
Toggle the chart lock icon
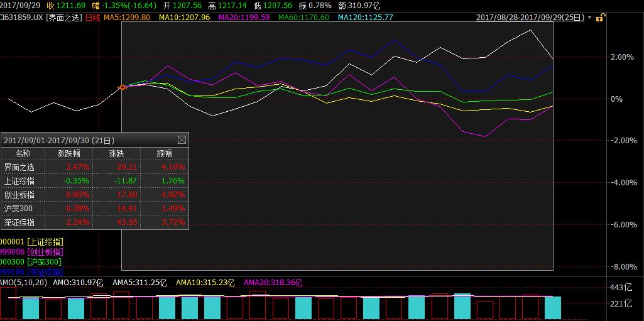point(600,17)
